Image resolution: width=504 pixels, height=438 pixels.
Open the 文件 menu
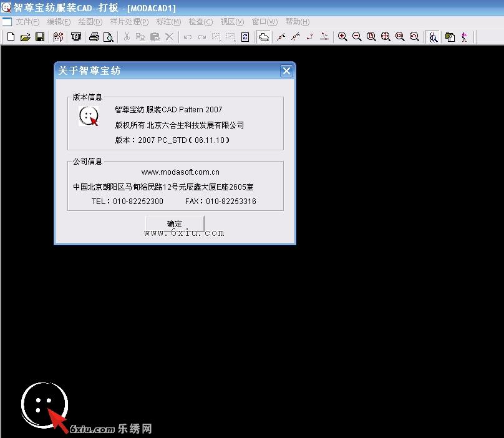pos(26,21)
